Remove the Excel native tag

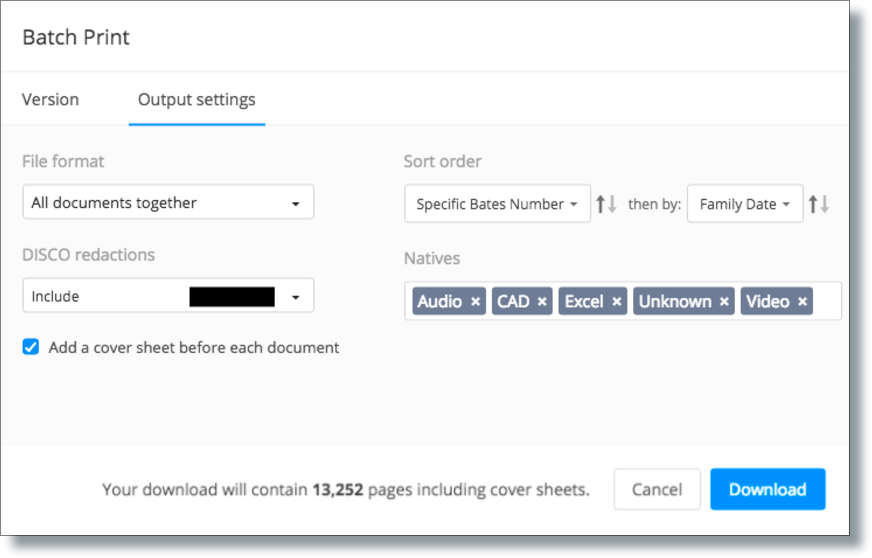tap(617, 302)
